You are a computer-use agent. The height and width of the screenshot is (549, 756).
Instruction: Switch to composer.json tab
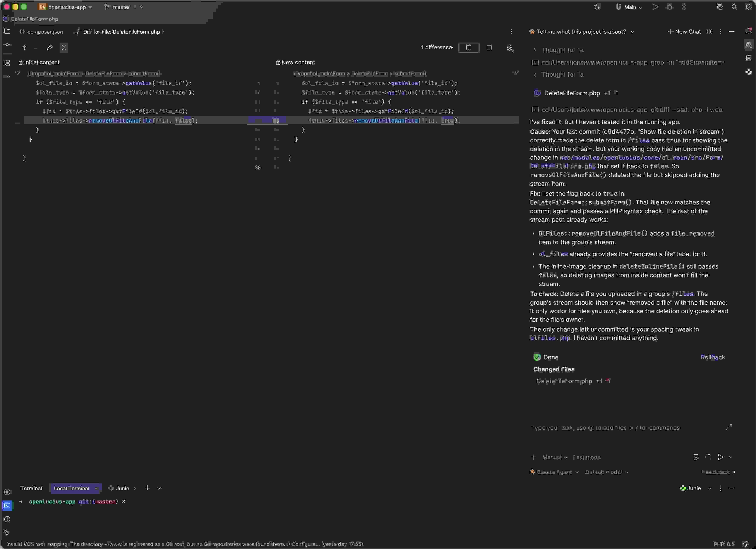41,32
